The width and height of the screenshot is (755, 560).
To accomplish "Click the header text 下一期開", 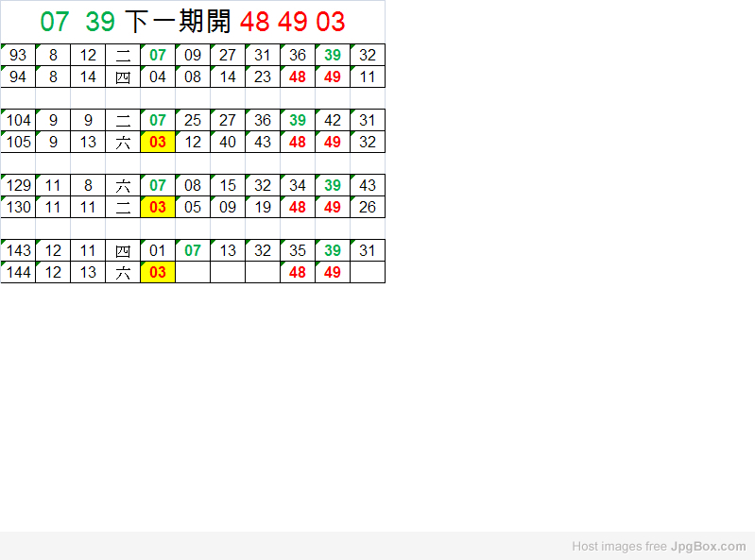I will click(179, 22).
